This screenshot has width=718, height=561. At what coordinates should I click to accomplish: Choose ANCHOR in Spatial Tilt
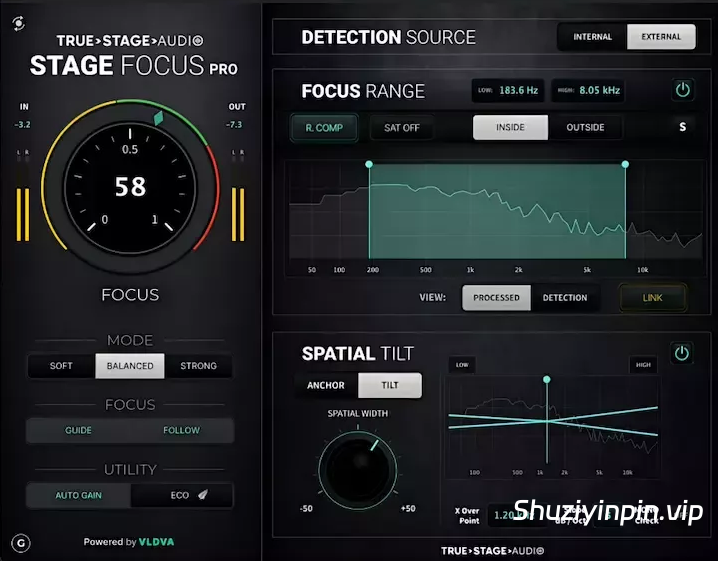click(x=326, y=385)
